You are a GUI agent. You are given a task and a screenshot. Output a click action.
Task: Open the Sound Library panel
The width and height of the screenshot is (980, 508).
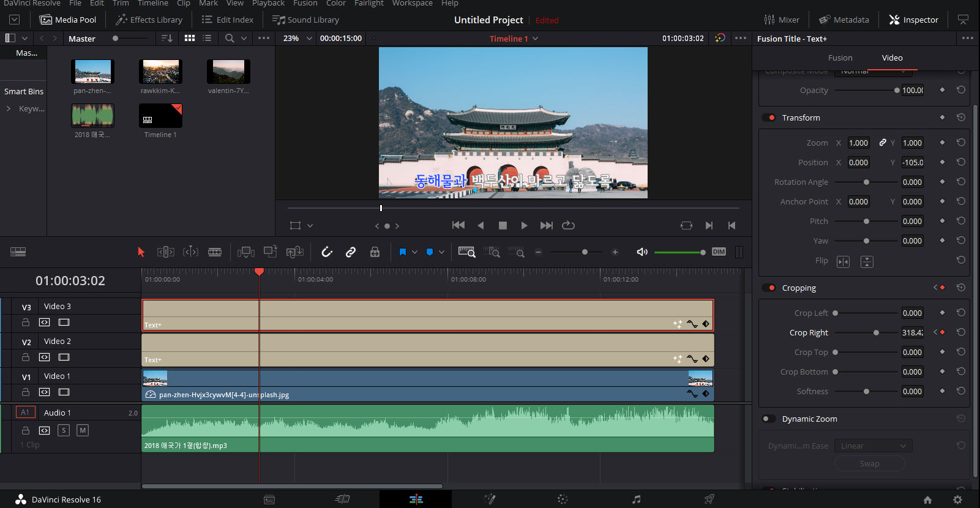305,20
